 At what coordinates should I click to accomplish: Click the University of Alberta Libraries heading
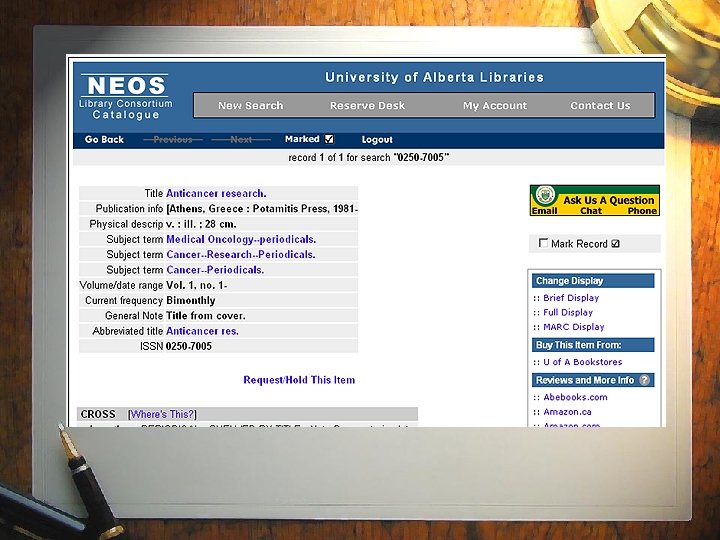point(434,77)
